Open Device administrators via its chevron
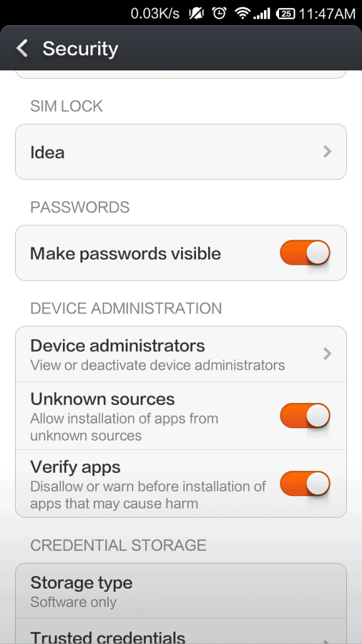The width and height of the screenshot is (362, 644). click(326, 353)
